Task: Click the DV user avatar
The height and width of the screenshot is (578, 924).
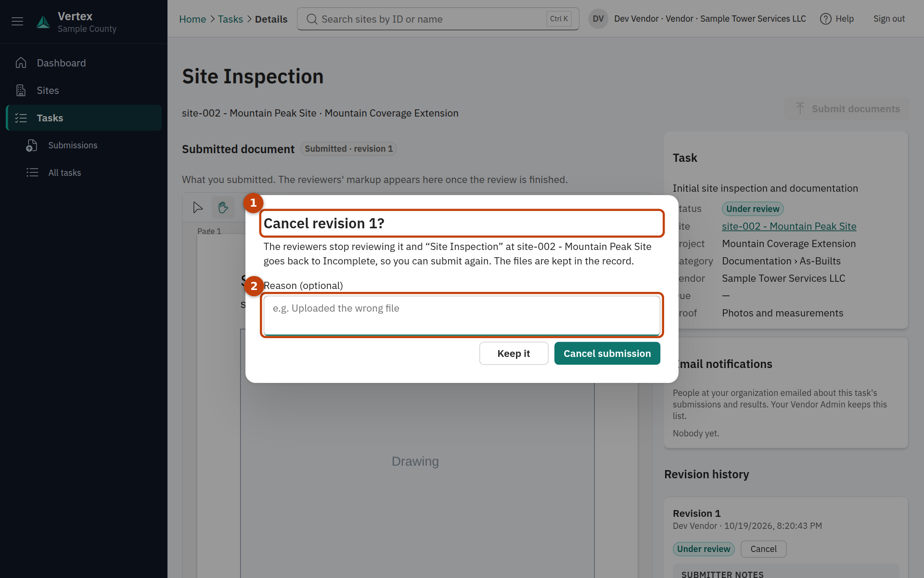Action: (598, 19)
